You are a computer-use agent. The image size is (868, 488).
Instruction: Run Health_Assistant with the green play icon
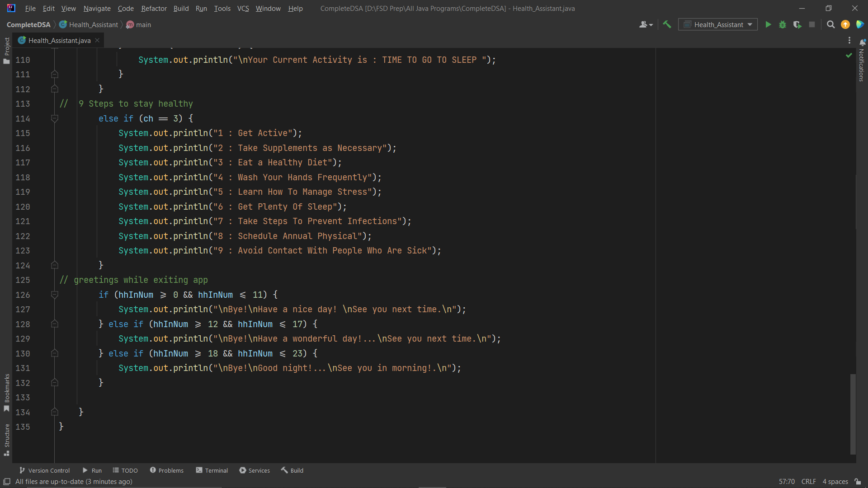click(x=768, y=25)
